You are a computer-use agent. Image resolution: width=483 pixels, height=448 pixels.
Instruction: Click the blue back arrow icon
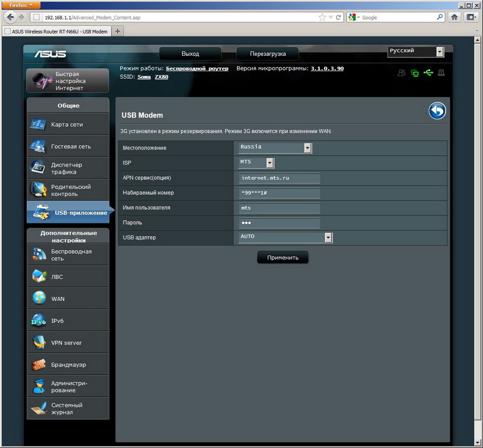click(437, 111)
